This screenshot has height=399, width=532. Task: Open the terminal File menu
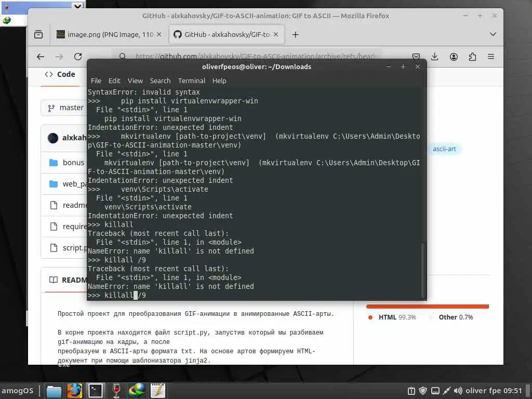pos(96,81)
